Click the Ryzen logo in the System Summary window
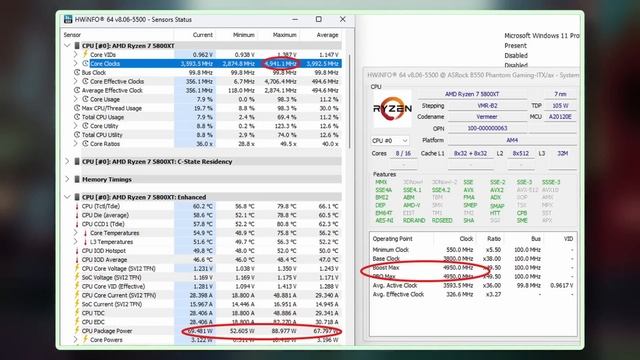This screenshot has height=360, width=640. point(392,109)
